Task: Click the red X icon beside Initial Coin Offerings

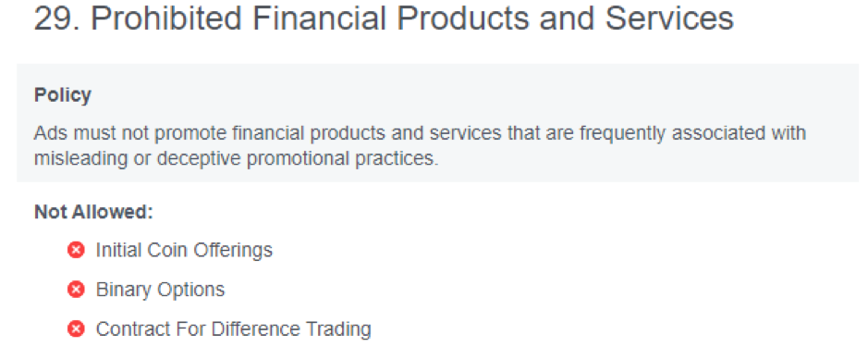Action: pyautogui.click(x=77, y=251)
